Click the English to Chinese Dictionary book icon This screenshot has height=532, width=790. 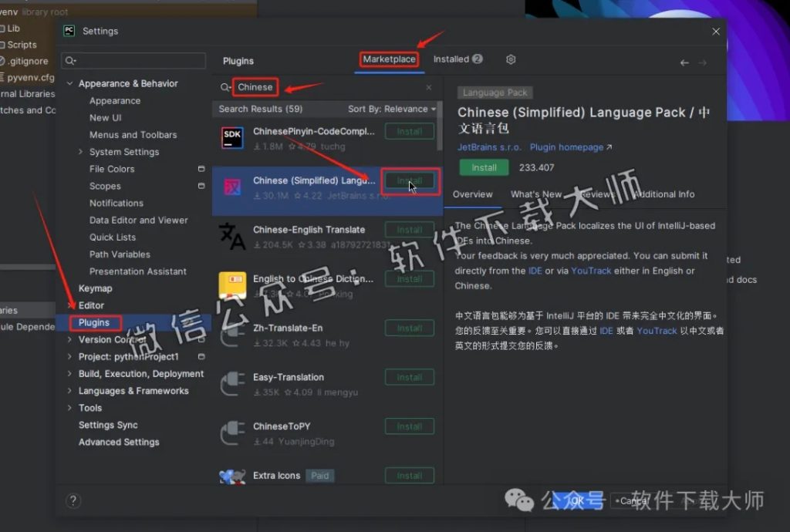pyautogui.click(x=234, y=284)
